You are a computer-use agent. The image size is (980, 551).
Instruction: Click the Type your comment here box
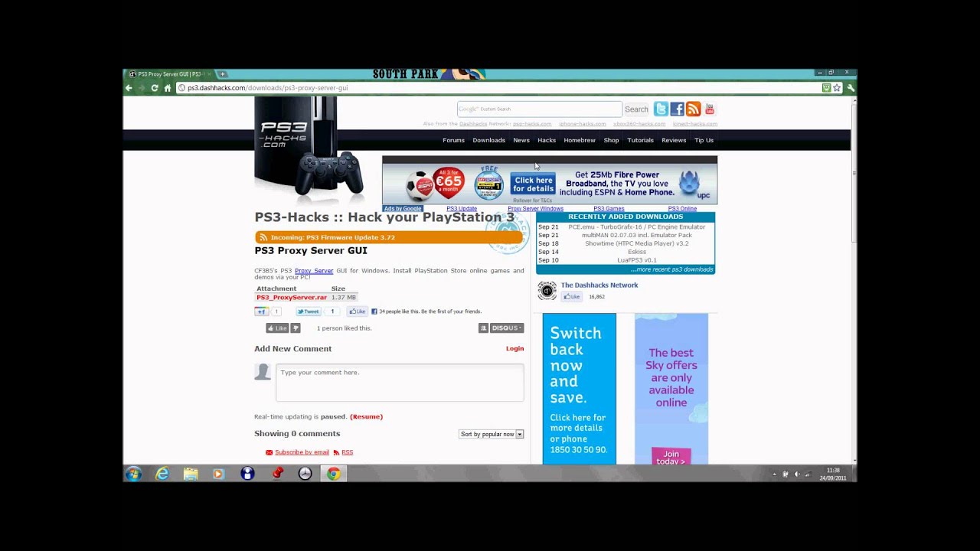400,382
